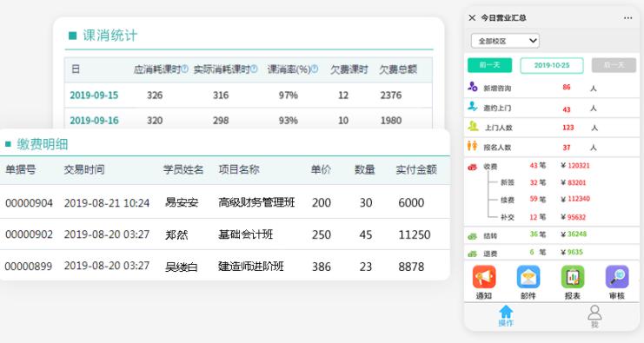Image resolution: width=644 pixels, height=343 pixels.
Task: Click the 上门人数 count 123
Action: (x=568, y=128)
